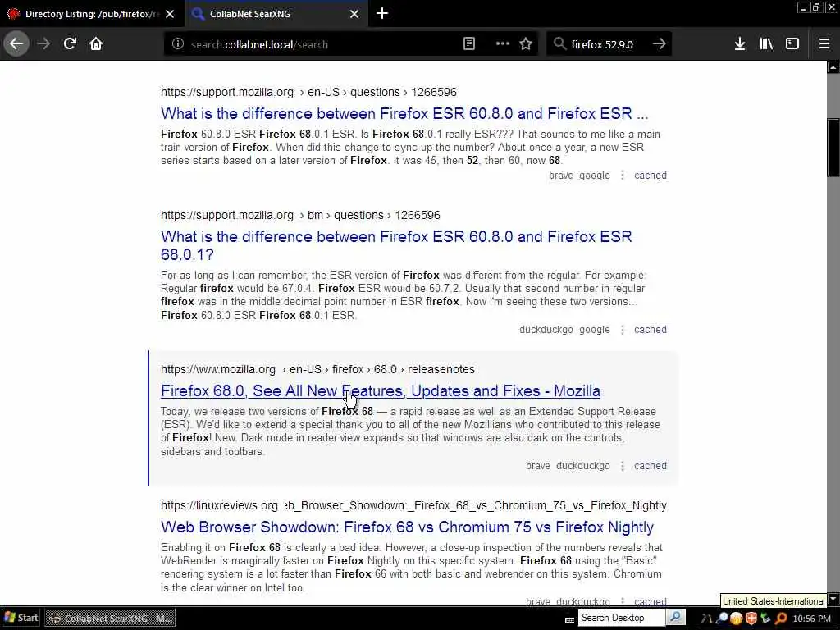Open first 'Firefox ESR 60.8.0 and Firefox ESR ...' result
Viewport: 840px width, 630px height.
(x=404, y=113)
